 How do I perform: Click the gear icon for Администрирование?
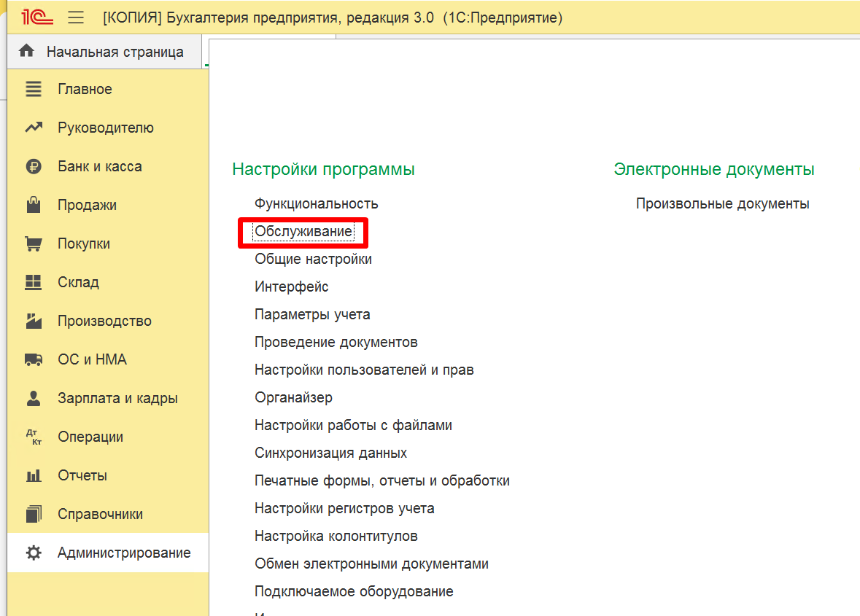pos(34,553)
